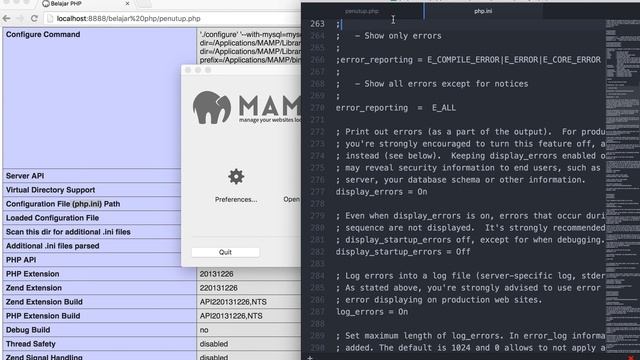Screen dimensions: 640x360
Task: Click the Zend Extension row label
Action: [34, 288]
